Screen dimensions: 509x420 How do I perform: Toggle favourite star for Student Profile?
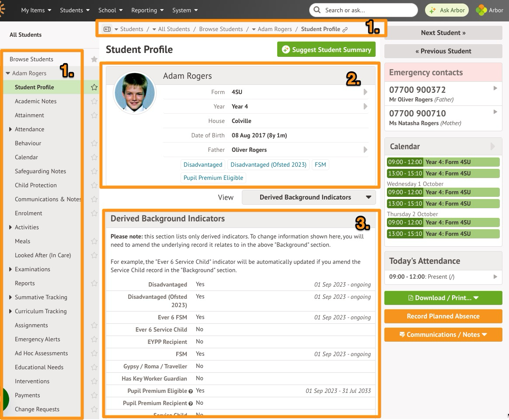(94, 87)
